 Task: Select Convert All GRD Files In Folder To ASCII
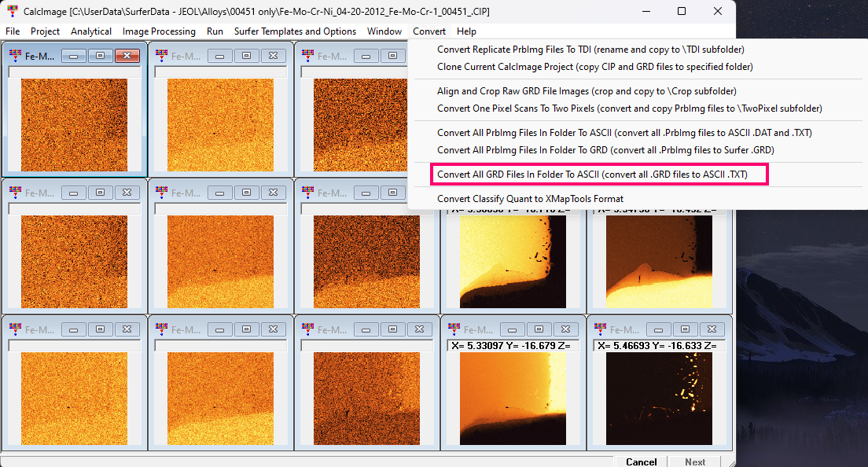click(x=599, y=174)
